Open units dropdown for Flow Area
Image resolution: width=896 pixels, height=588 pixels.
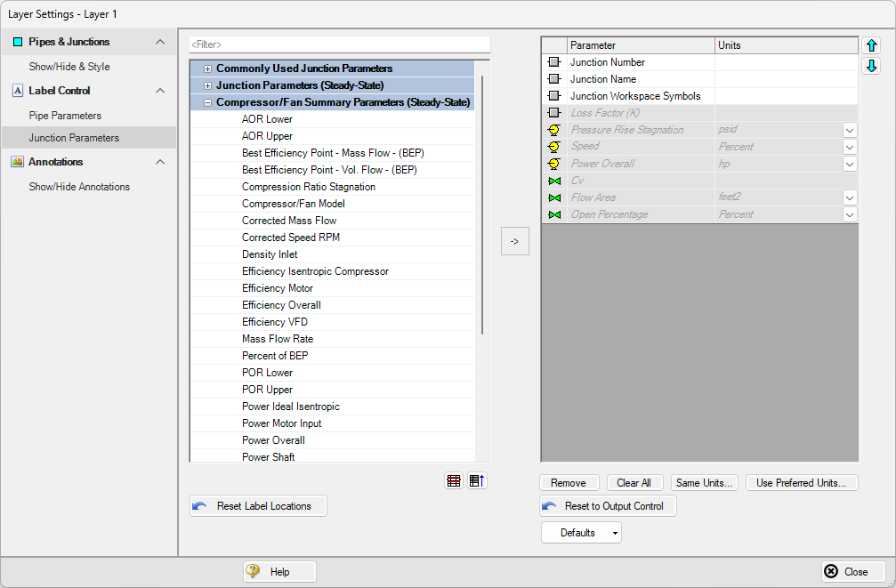point(850,197)
